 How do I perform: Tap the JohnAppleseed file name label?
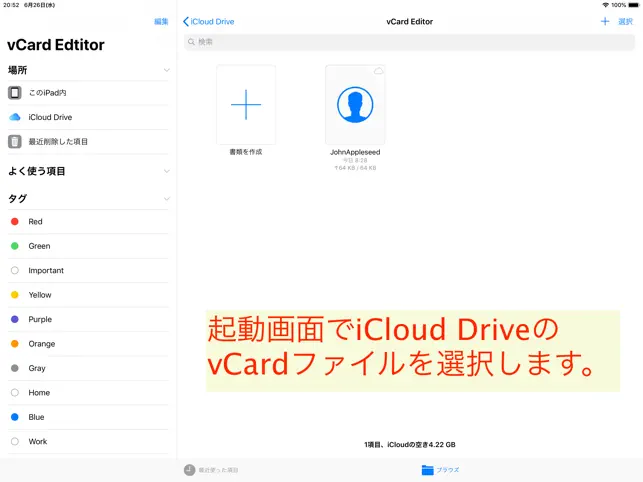355,152
